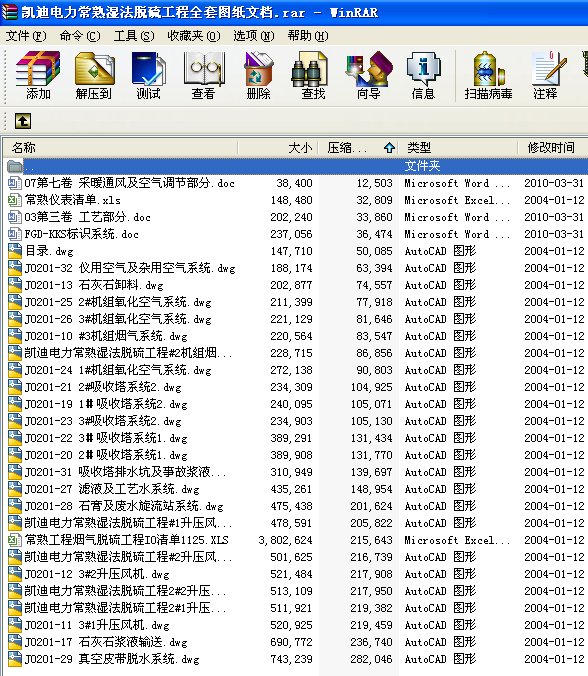The height and width of the screenshot is (676, 588).
Task: Click AutoCAD icon of J0201-29 真空皮带脱水系统
Action: pos(15,659)
